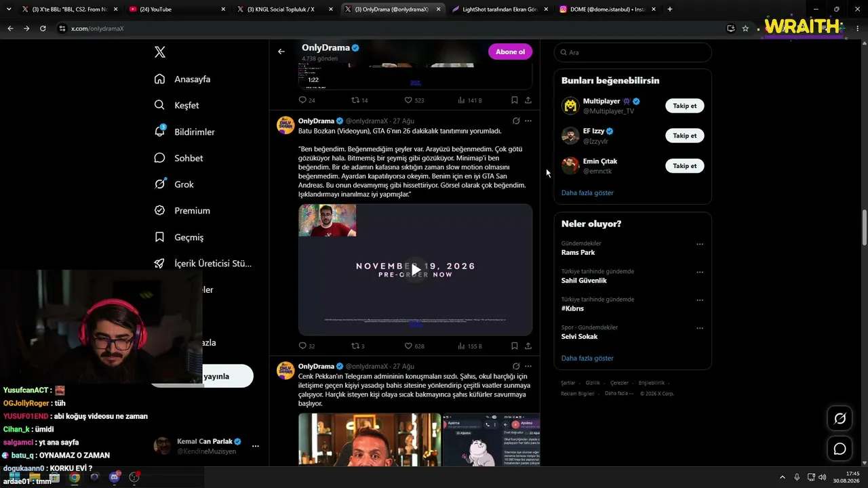Follow EF Izzy with Takip et
Screen dimensions: 868x488
685,136
